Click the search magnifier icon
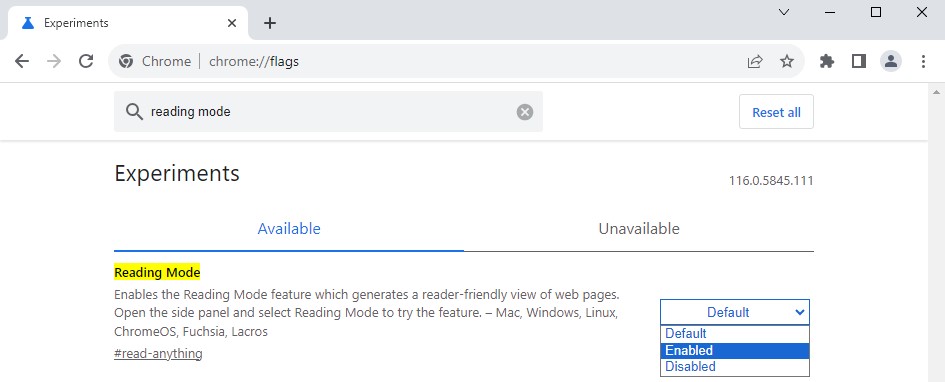The image size is (945, 382). click(134, 111)
